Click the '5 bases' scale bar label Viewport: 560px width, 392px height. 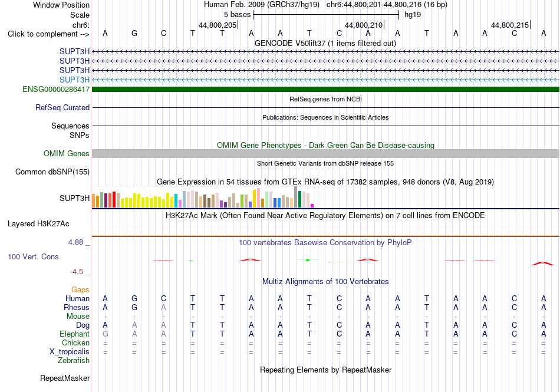(237, 15)
